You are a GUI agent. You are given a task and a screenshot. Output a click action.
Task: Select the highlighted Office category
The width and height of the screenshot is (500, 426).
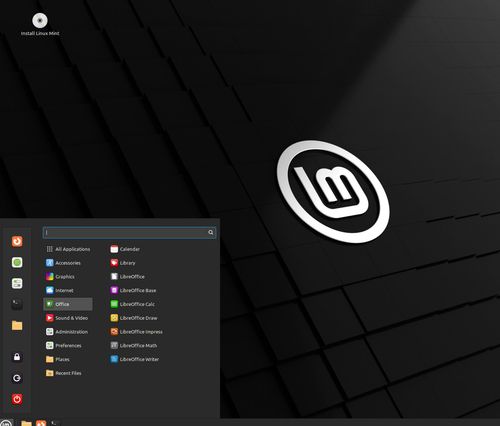point(68,304)
